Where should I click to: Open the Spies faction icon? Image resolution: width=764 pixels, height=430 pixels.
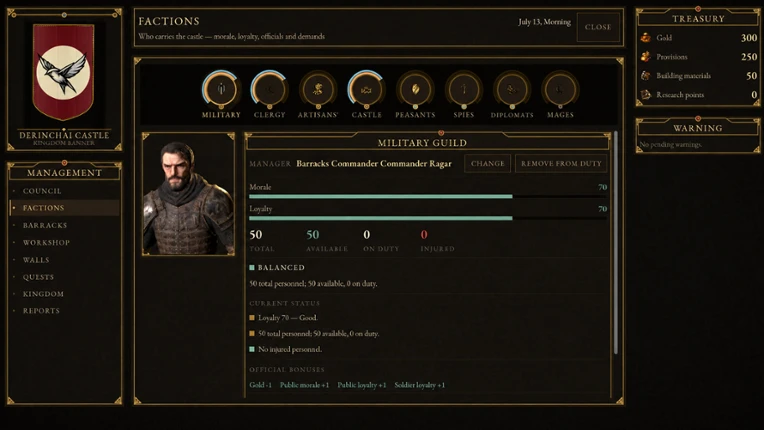pyautogui.click(x=463, y=90)
